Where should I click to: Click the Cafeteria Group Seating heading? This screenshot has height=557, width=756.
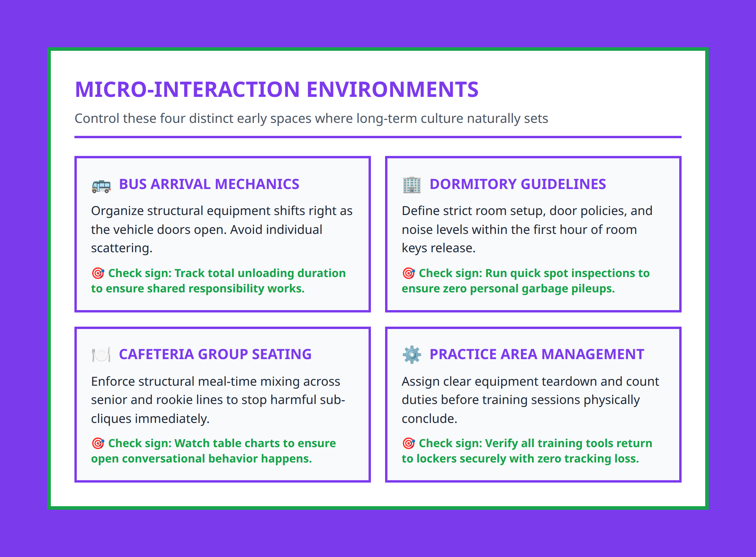(x=215, y=354)
